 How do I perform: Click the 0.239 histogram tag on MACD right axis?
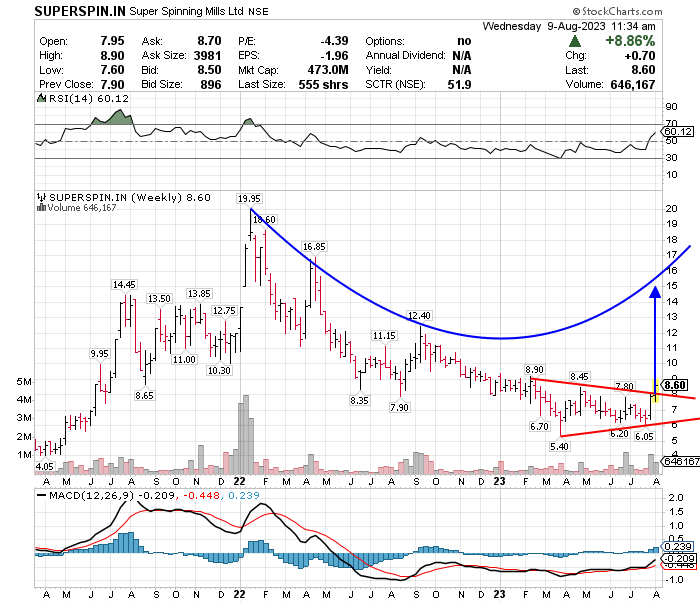pyautogui.click(x=678, y=547)
